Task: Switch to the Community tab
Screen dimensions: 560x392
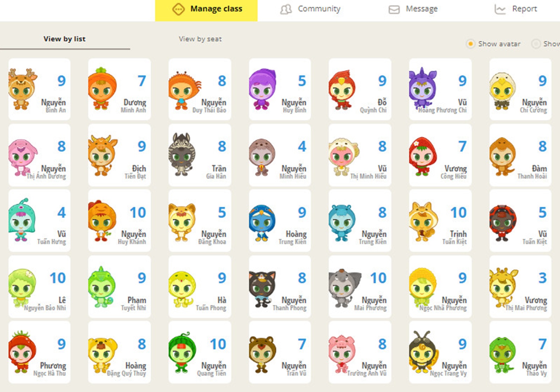Action: [310, 9]
